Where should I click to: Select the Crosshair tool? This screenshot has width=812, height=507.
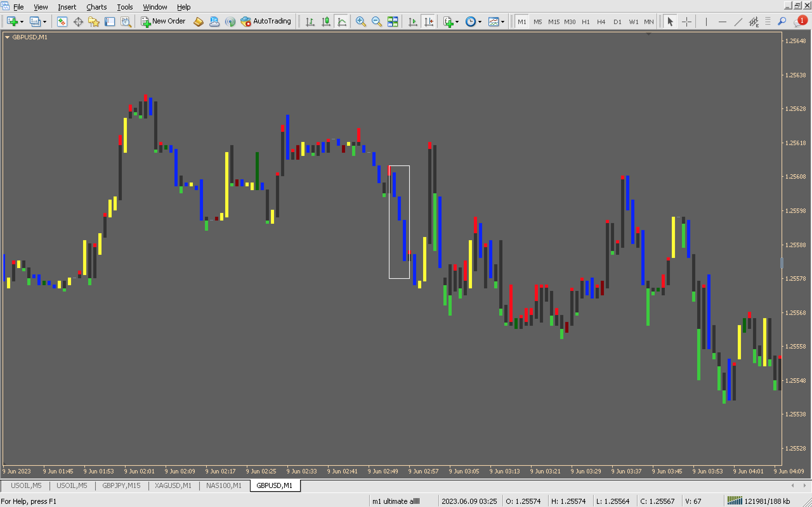click(686, 22)
